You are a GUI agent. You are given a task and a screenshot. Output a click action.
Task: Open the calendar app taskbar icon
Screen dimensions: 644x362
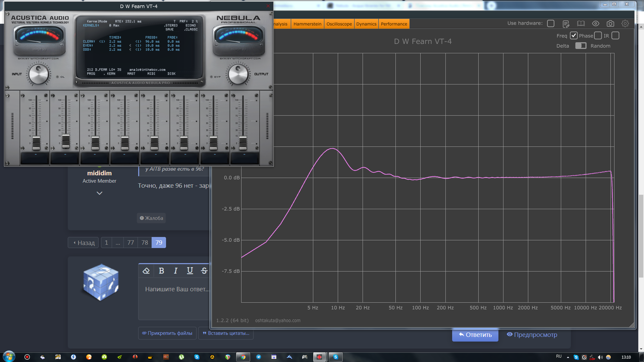click(x=274, y=357)
